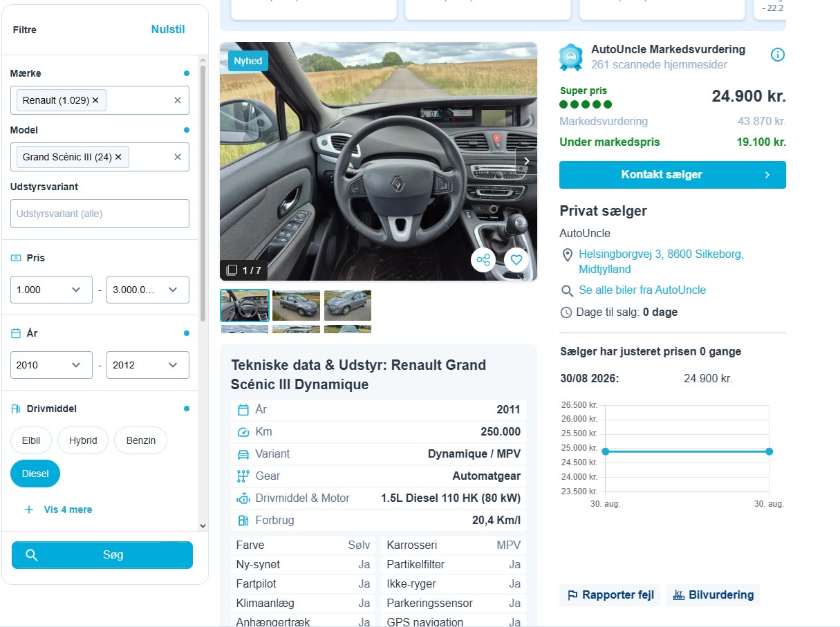
Task: Click the main steering wheel photo
Action: tap(378, 162)
